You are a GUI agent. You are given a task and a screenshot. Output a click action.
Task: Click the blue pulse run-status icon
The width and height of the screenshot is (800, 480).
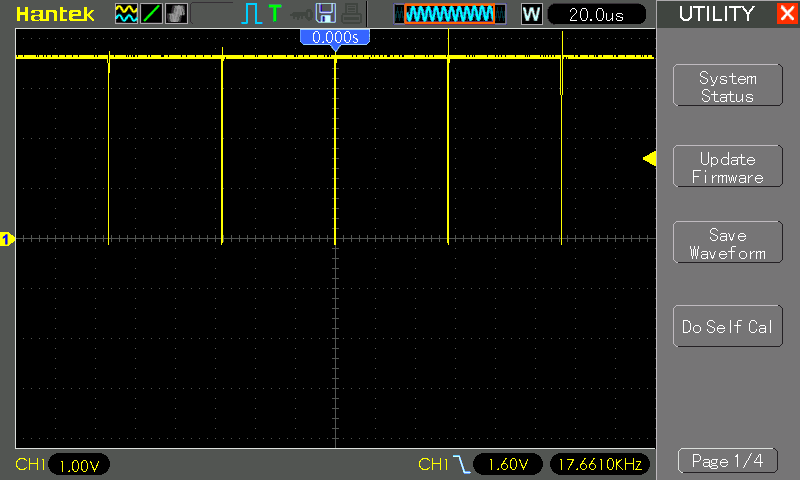(251, 14)
